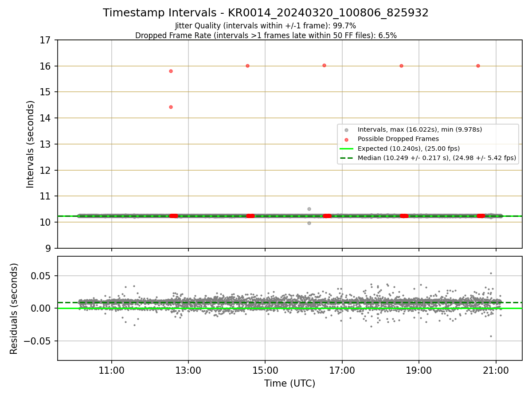Click the 11 tick on the intervals axis
Viewport: 532px width, 399px height.
coord(46,196)
